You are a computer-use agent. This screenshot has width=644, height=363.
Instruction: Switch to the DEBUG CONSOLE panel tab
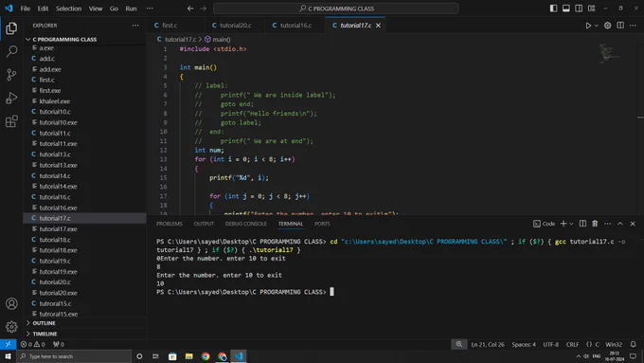(245, 224)
